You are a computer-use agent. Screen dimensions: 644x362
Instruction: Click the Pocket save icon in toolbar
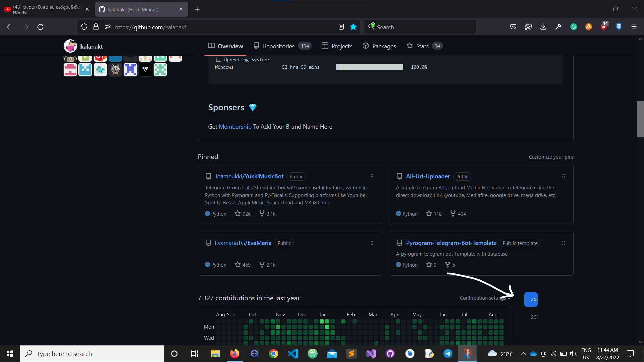pos(513,27)
